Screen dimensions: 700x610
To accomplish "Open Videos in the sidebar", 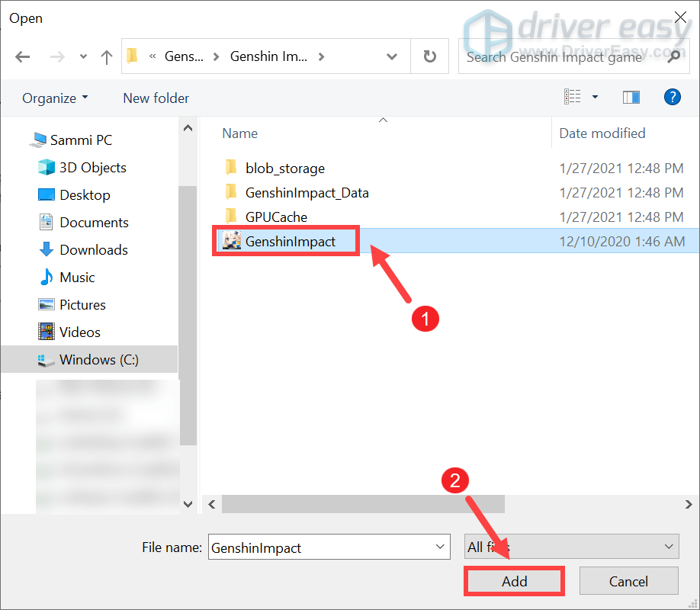I will point(80,332).
